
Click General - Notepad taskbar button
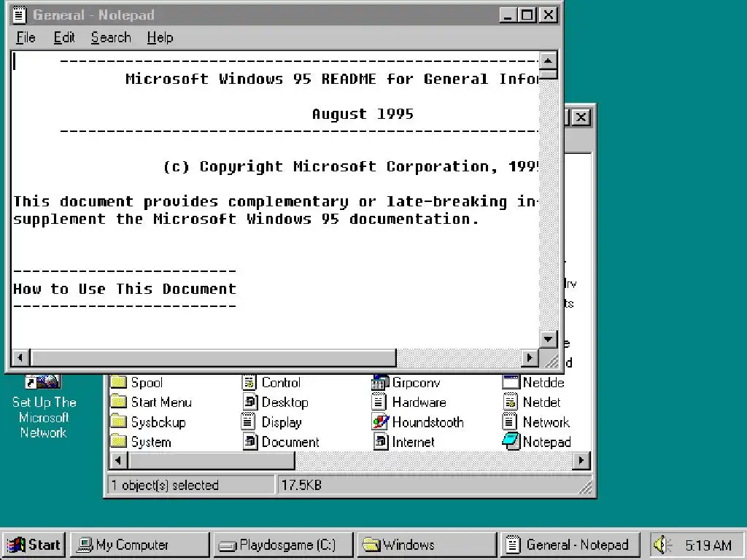570,545
